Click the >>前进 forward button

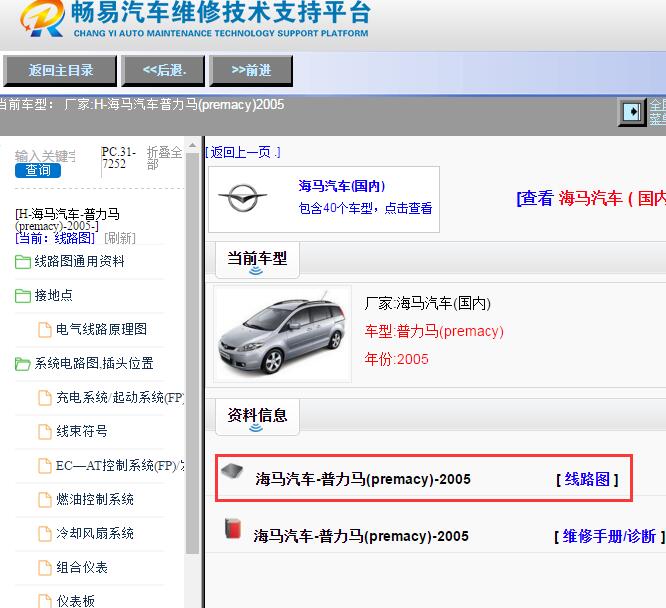[x=251, y=71]
